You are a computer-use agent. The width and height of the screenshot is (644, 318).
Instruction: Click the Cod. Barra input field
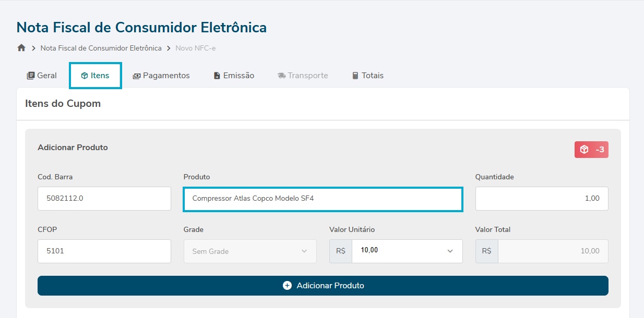(x=104, y=199)
